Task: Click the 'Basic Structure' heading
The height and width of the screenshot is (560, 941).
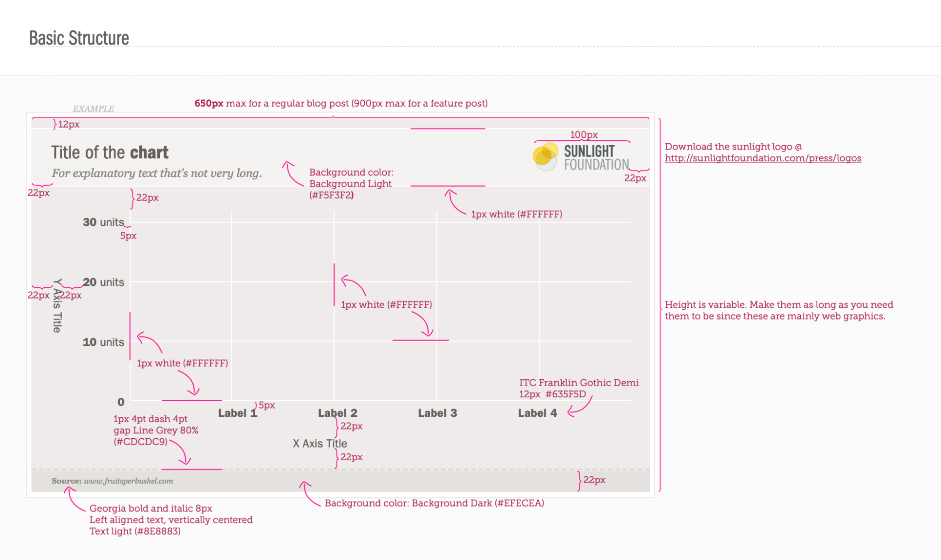Action: (79, 38)
